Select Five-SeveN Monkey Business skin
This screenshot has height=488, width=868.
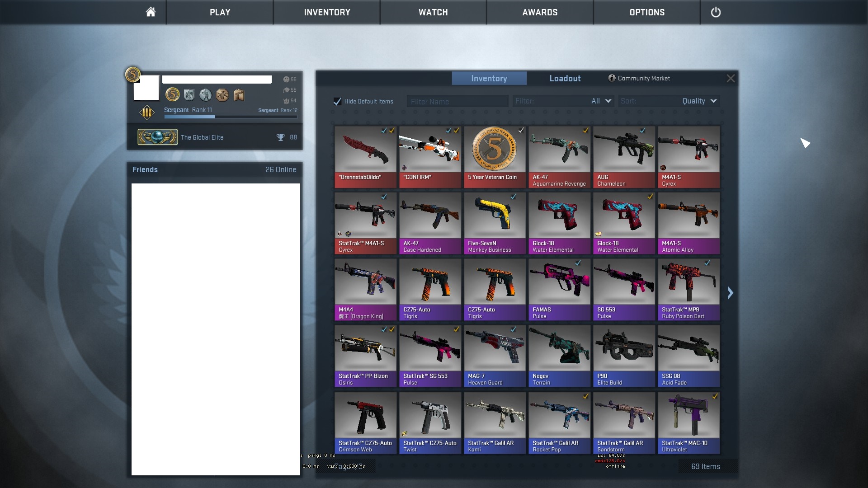(x=495, y=223)
